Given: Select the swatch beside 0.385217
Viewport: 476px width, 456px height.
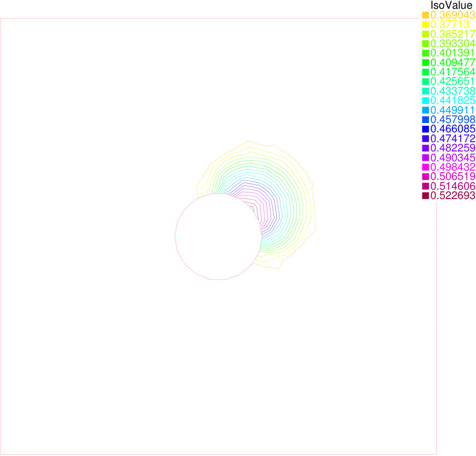Looking at the screenshot, I should pyautogui.click(x=425, y=34).
